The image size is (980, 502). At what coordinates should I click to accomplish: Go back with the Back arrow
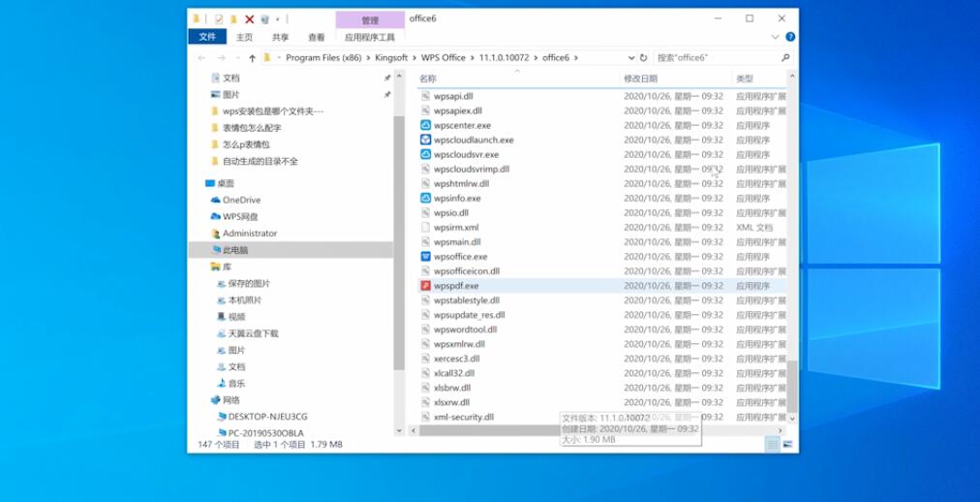[201, 57]
